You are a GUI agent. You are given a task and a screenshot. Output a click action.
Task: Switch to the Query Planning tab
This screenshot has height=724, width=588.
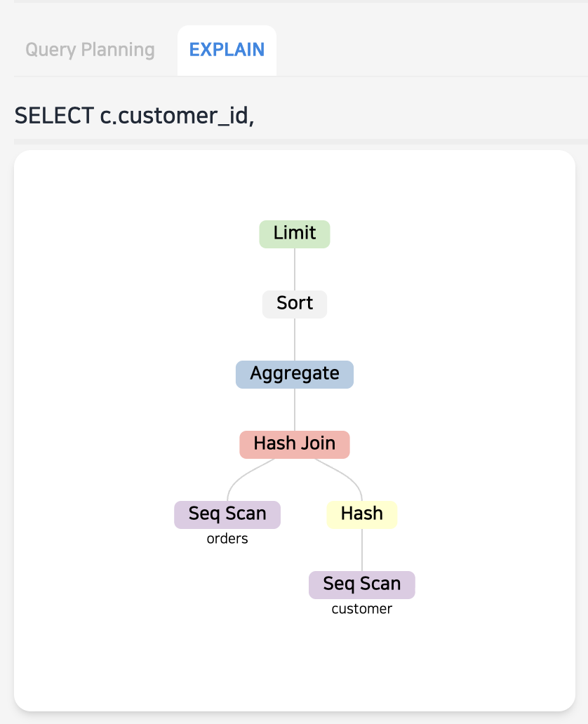coord(90,51)
